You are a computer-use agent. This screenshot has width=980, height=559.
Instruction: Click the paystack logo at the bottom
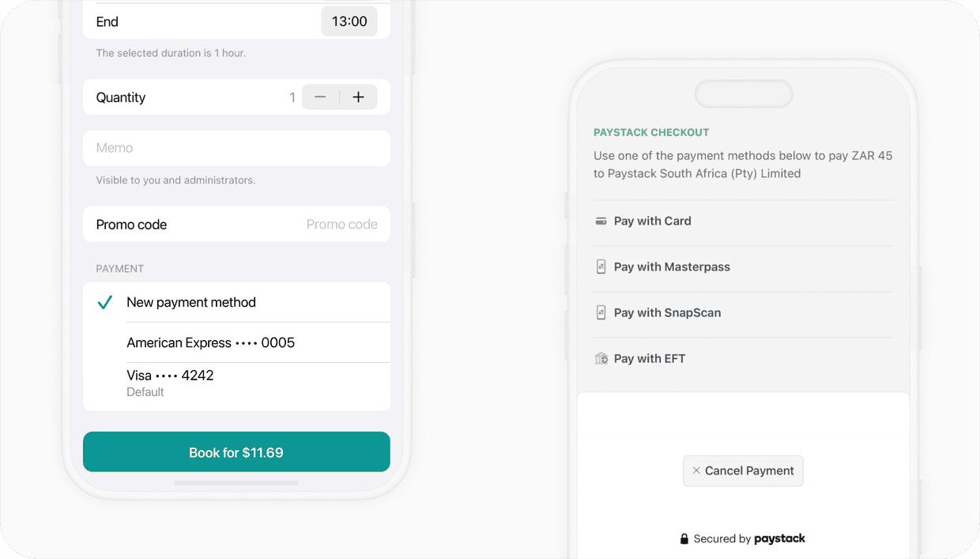tap(779, 538)
